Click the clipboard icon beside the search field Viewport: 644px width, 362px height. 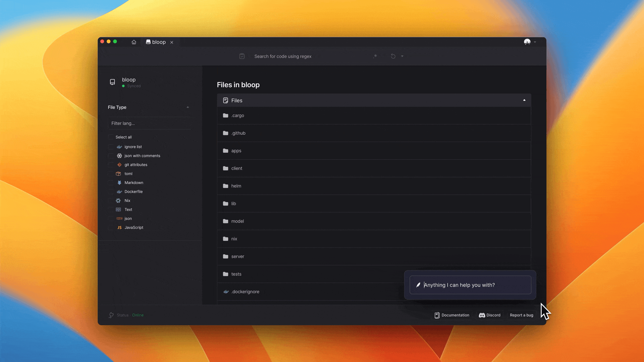242,56
